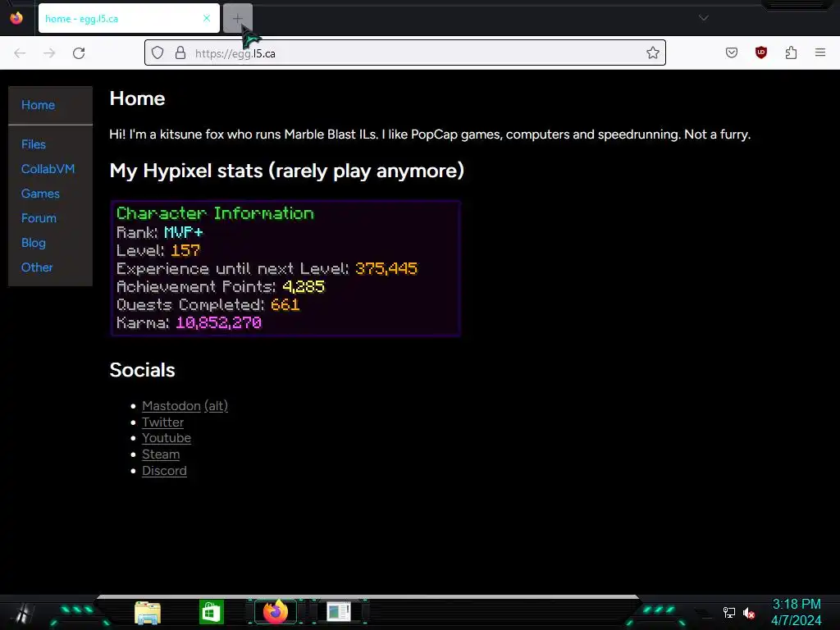Open the Steam social link

[x=161, y=454]
